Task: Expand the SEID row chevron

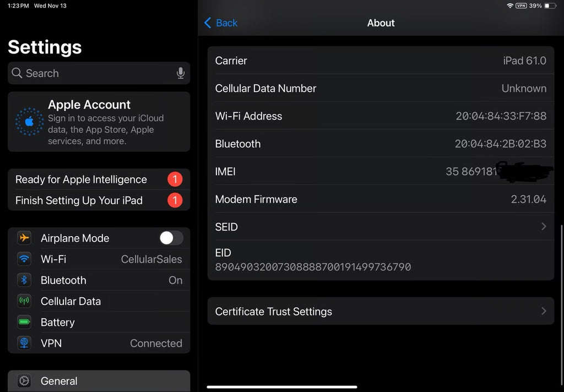Action: [x=544, y=226]
